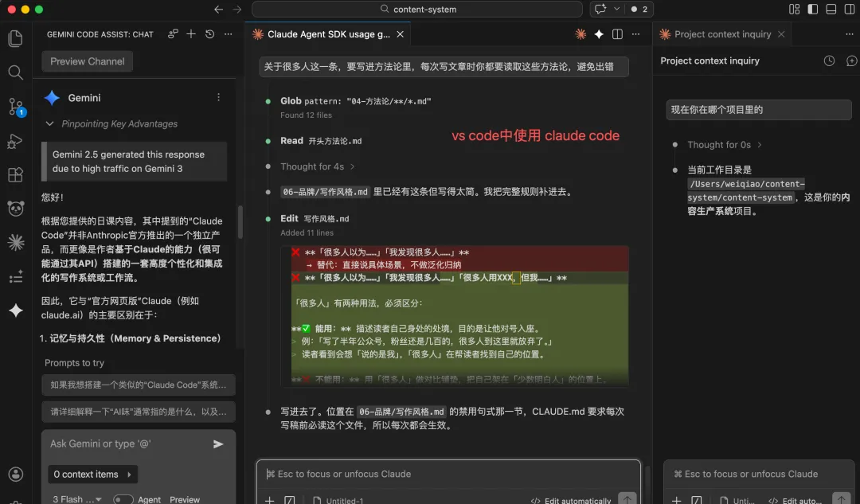Open Gemini Code Assist sparkle in activity bar
This screenshot has width=860, height=504.
[15, 311]
